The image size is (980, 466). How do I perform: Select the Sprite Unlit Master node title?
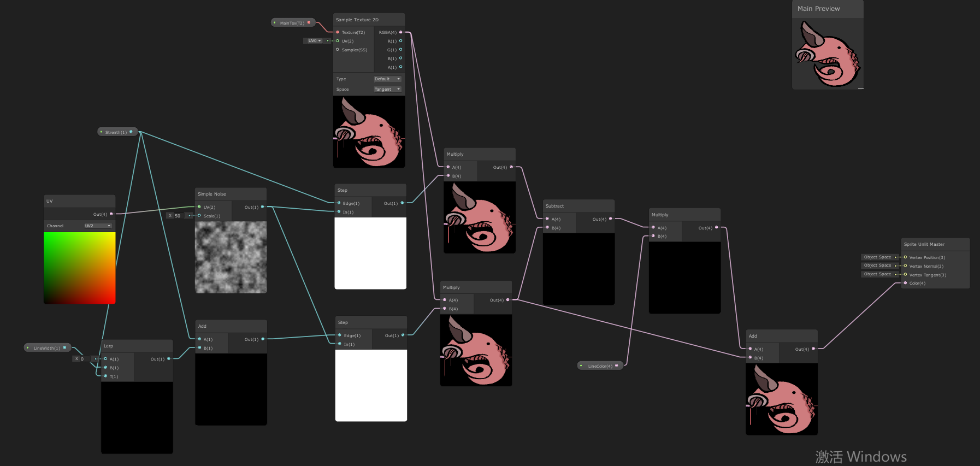pos(924,244)
